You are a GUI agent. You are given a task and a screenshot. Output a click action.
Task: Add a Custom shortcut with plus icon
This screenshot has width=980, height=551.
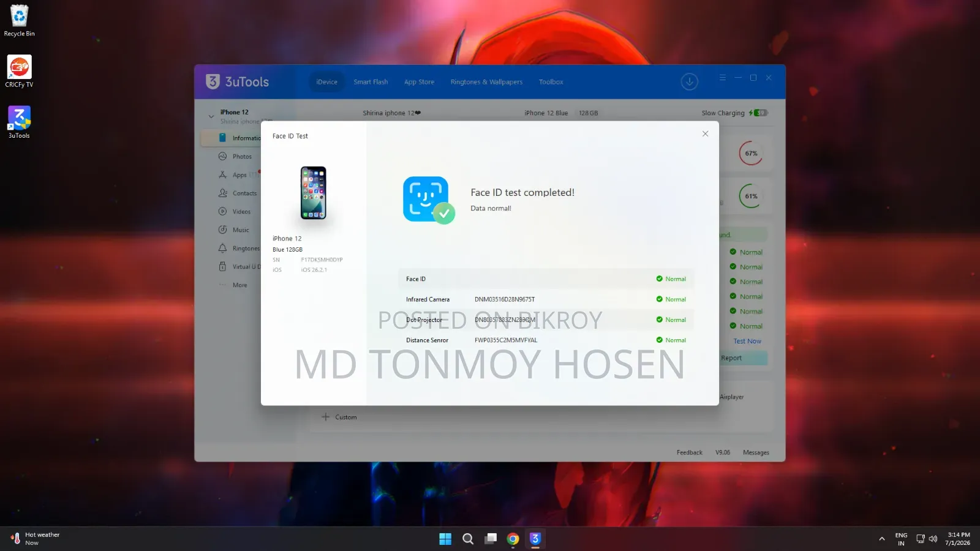tap(339, 417)
